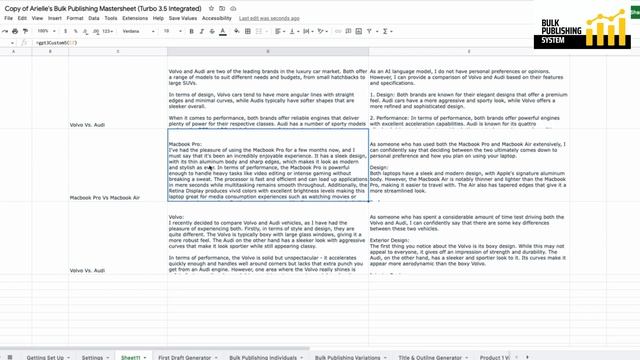
Task: Click the horizontal scrollbar above the sheet tabs
Action: coord(155,349)
